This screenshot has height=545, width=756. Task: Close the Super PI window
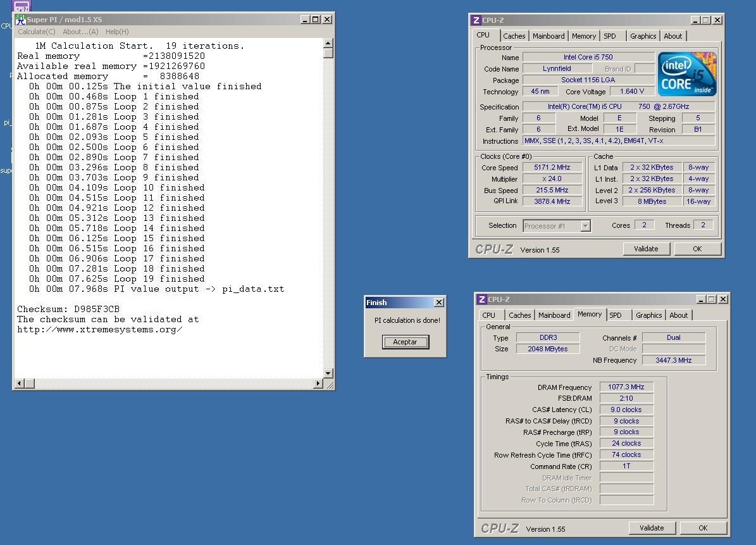[327, 20]
